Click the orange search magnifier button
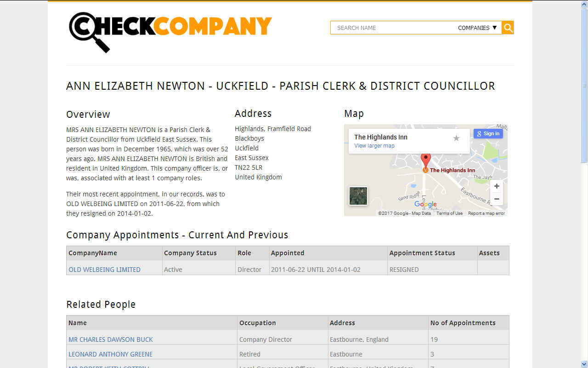 point(508,28)
